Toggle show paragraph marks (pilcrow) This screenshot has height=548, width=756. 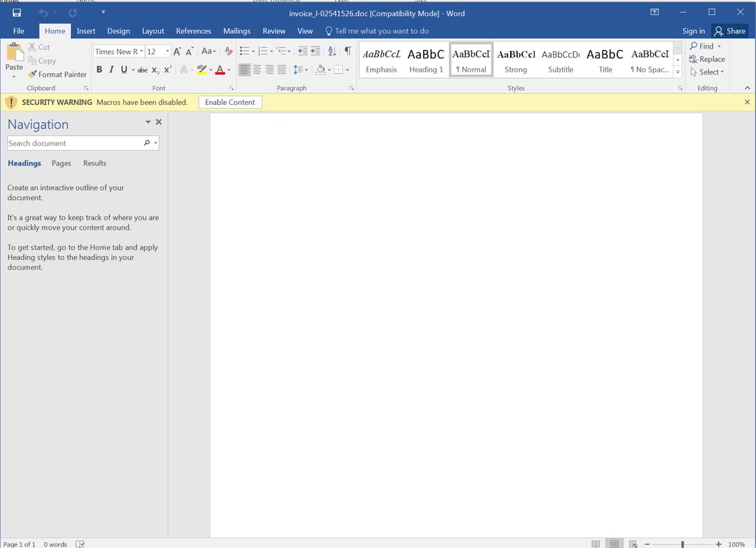pos(348,51)
